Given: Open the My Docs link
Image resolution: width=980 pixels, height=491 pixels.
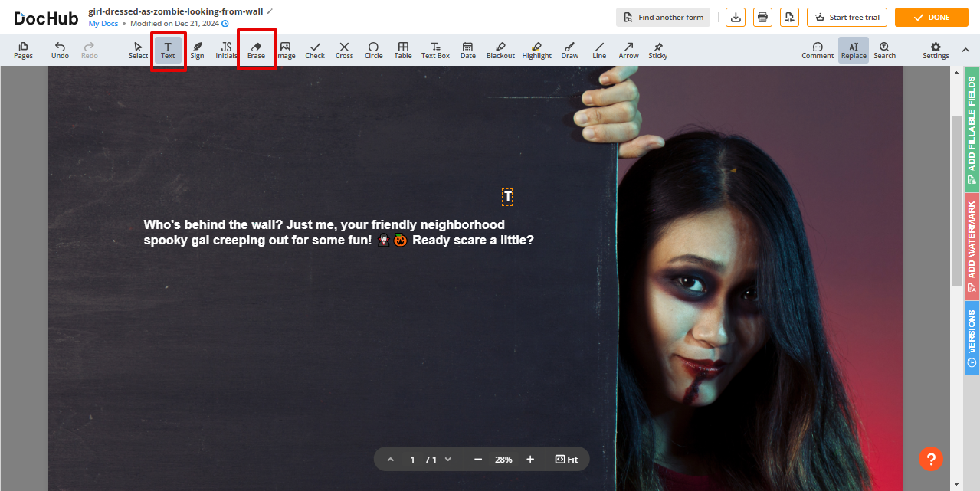Looking at the screenshot, I should click(x=103, y=24).
